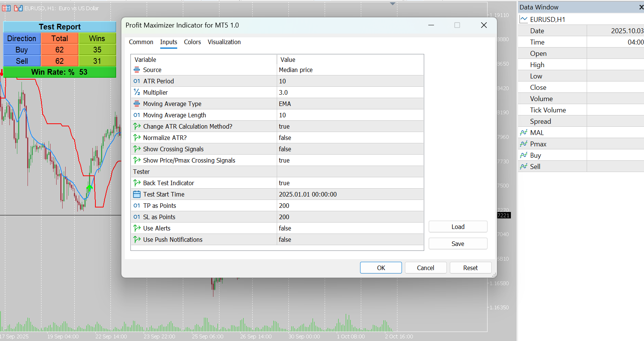Click the Moving Average Length row icon
Viewport: 644px width, 341px height.
point(137,115)
